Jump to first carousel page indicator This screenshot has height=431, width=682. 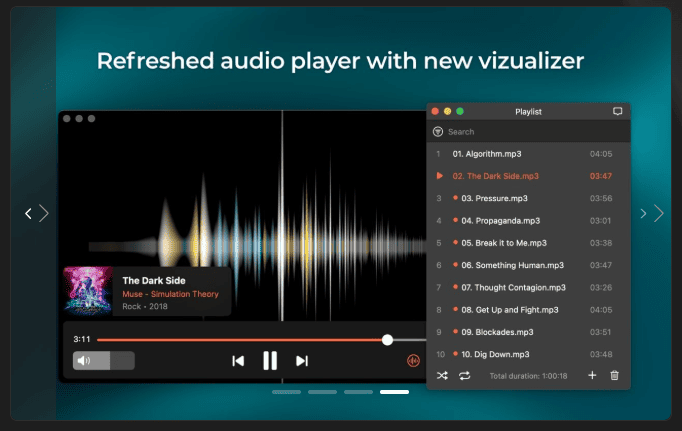(286, 392)
